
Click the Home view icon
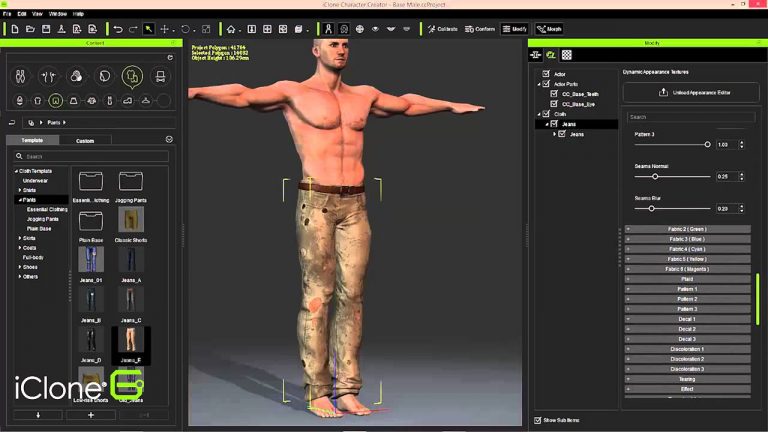tap(232, 29)
